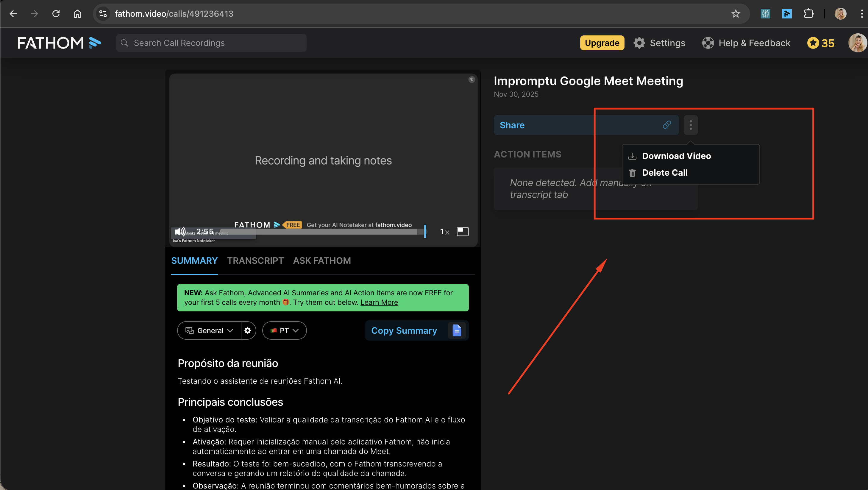
Task: Open summary template settings gear
Action: pyautogui.click(x=248, y=330)
